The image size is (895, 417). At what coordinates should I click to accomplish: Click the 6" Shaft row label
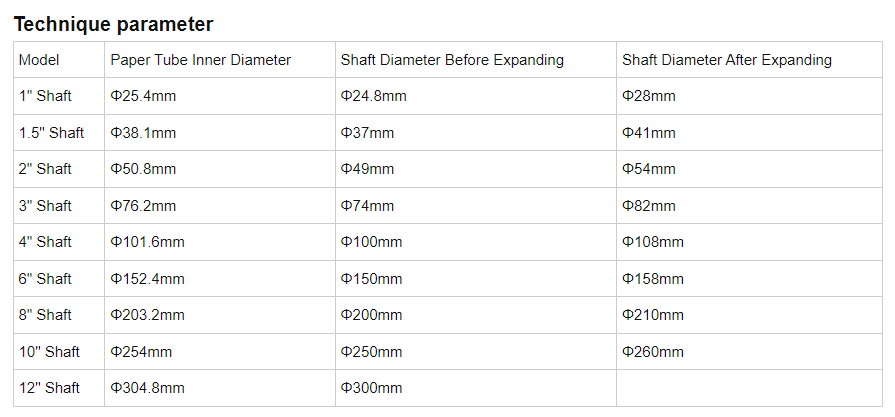[45, 279]
